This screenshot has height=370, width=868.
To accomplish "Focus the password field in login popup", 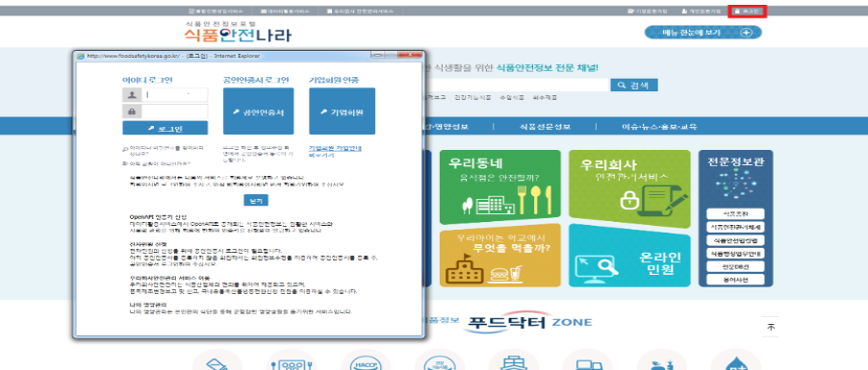I will pyautogui.click(x=175, y=111).
